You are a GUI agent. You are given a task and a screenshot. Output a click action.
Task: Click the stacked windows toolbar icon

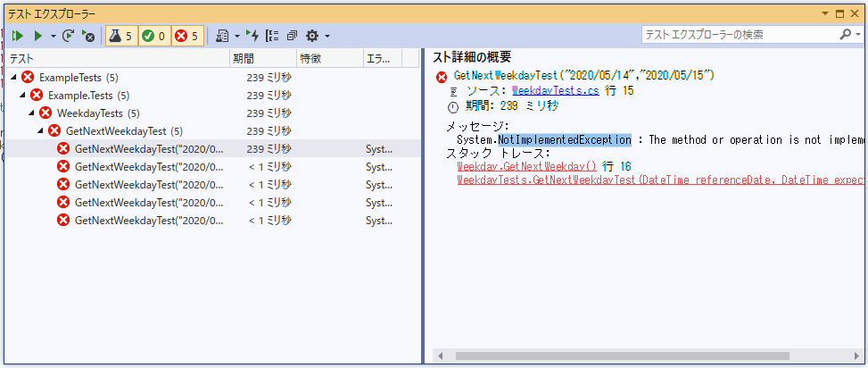click(293, 36)
